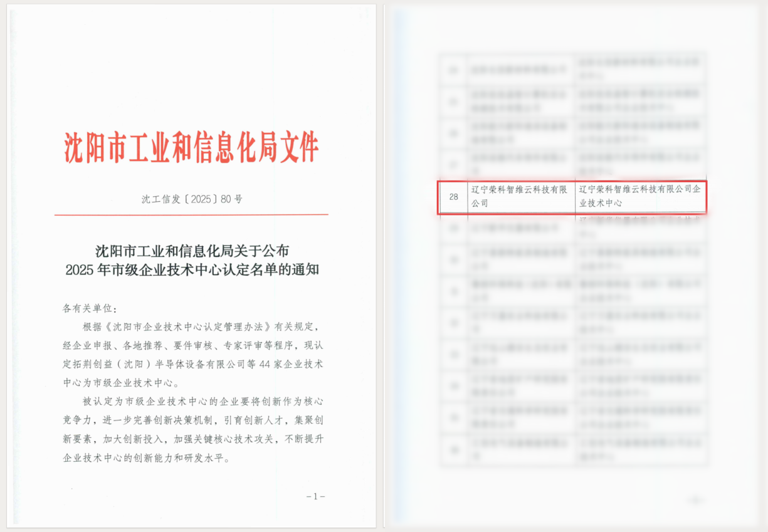Click the first blurred row at table top
The height and width of the screenshot is (532, 768).
pos(574,68)
